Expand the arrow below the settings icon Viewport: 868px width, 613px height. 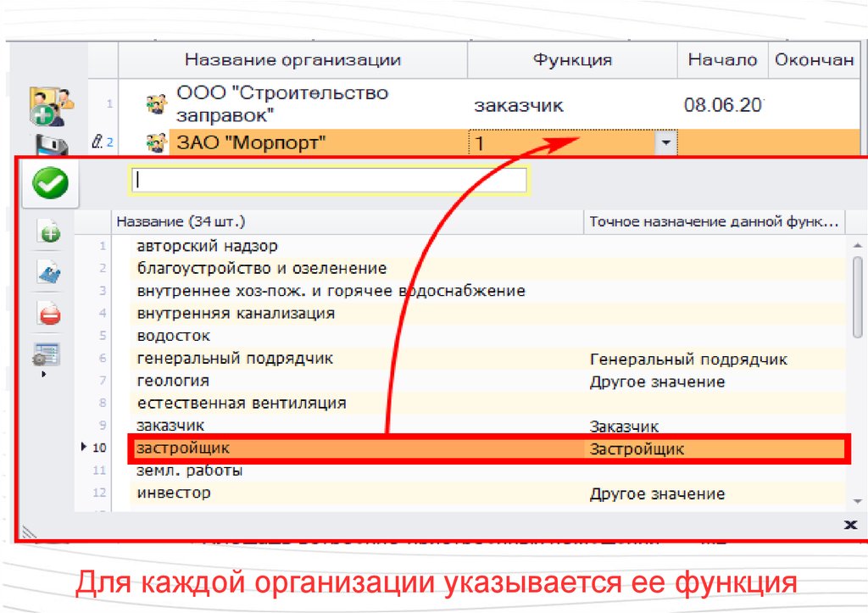click(x=42, y=374)
